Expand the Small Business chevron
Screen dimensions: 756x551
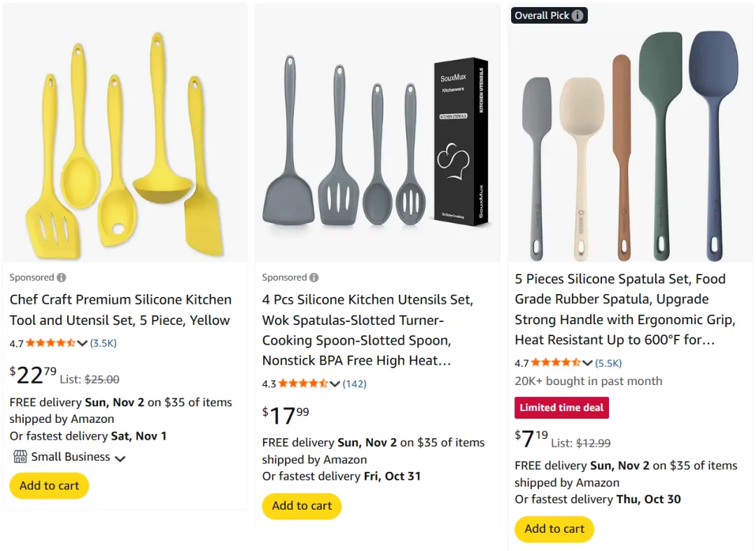click(x=120, y=458)
